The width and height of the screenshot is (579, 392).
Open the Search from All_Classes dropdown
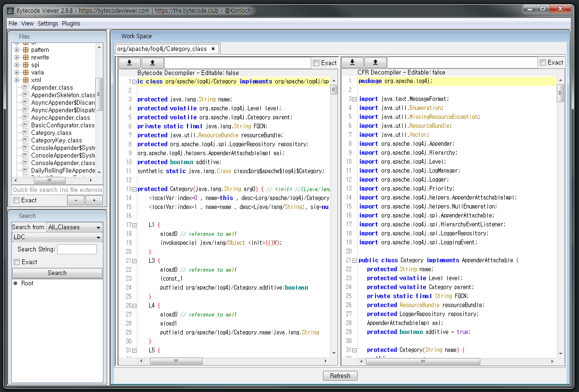(x=74, y=227)
